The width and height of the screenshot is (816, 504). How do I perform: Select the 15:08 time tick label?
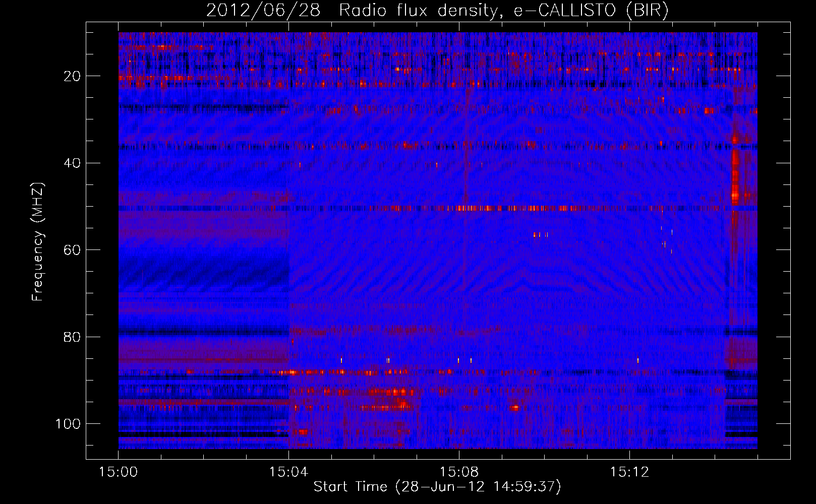point(459,472)
